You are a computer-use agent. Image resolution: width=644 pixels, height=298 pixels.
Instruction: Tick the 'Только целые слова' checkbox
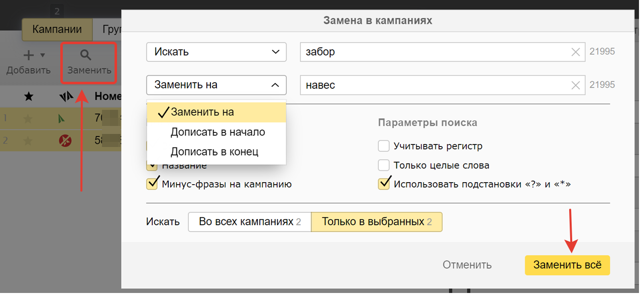click(384, 165)
